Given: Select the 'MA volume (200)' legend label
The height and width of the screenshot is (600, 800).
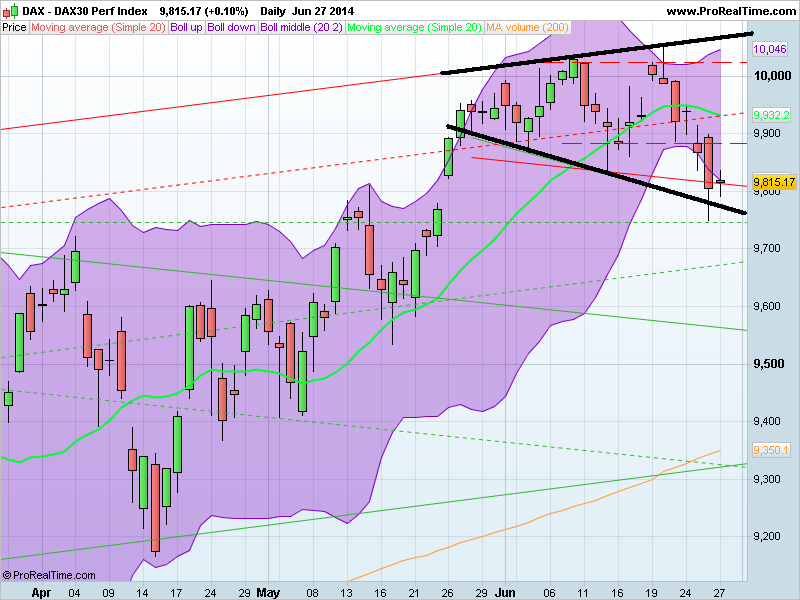Looking at the screenshot, I should click(527, 28).
